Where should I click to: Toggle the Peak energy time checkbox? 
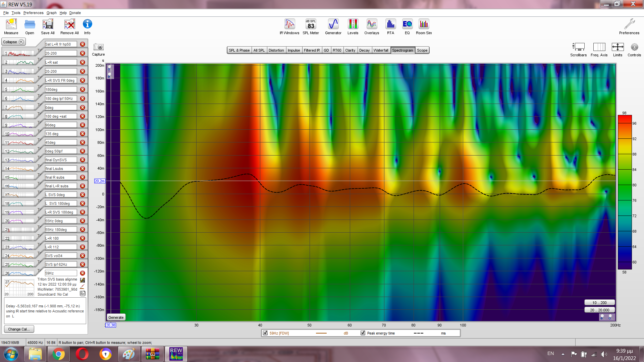coord(363,333)
